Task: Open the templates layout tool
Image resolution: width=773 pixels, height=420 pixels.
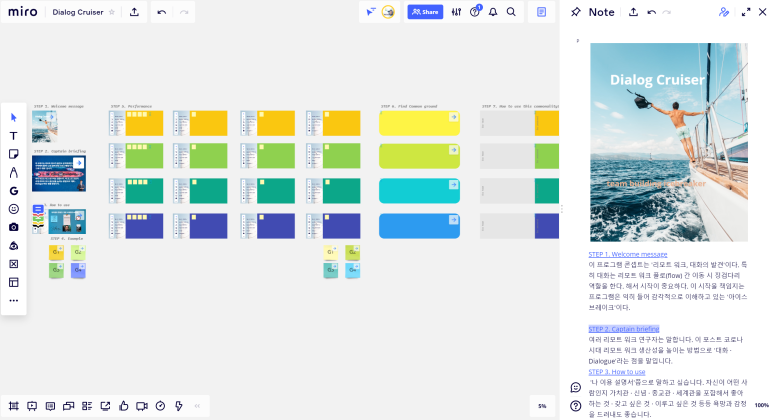Action: tap(14, 282)
